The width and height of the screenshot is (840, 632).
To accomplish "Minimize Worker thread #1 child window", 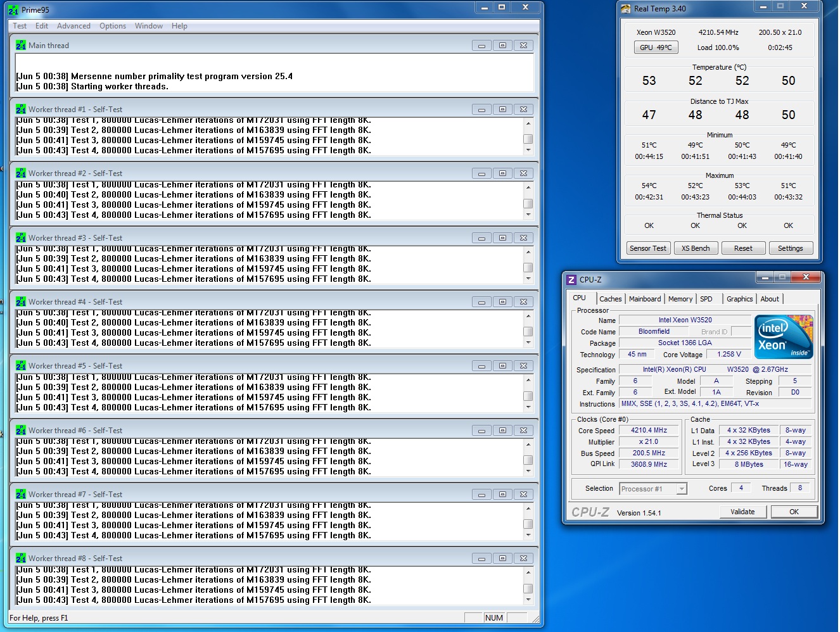I will tap(481, 110).
